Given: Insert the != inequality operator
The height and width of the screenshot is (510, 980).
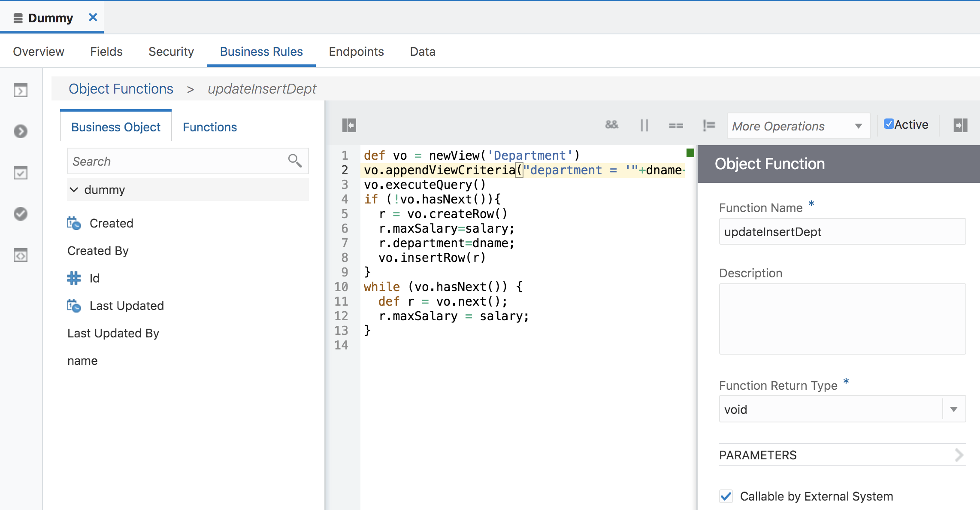Looking at the screenshot, I should (708, 125).
